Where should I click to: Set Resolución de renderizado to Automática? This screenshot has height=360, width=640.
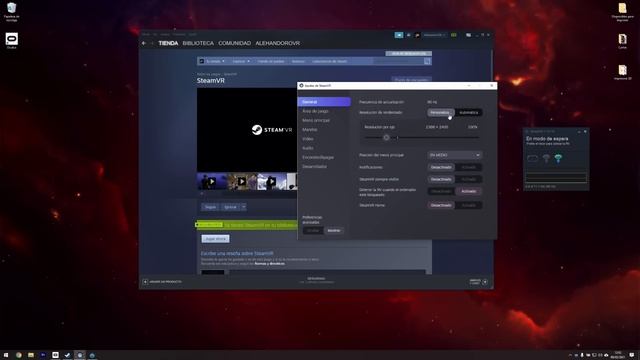[x=469, y=112]
